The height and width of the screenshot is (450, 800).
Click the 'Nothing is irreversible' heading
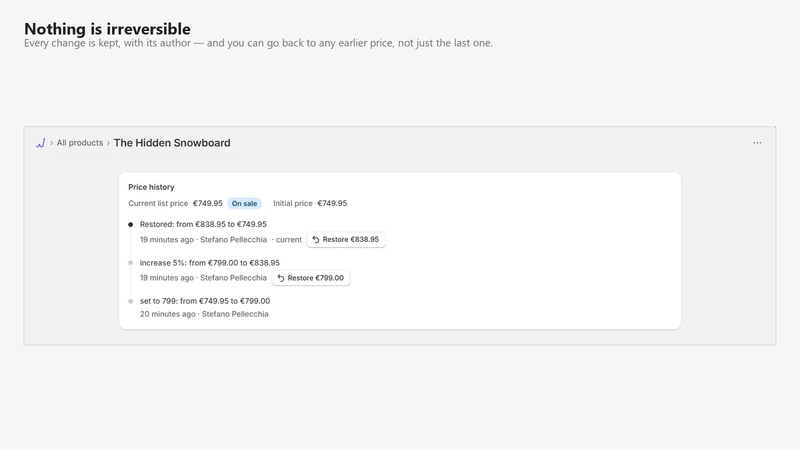pos(107,29)
